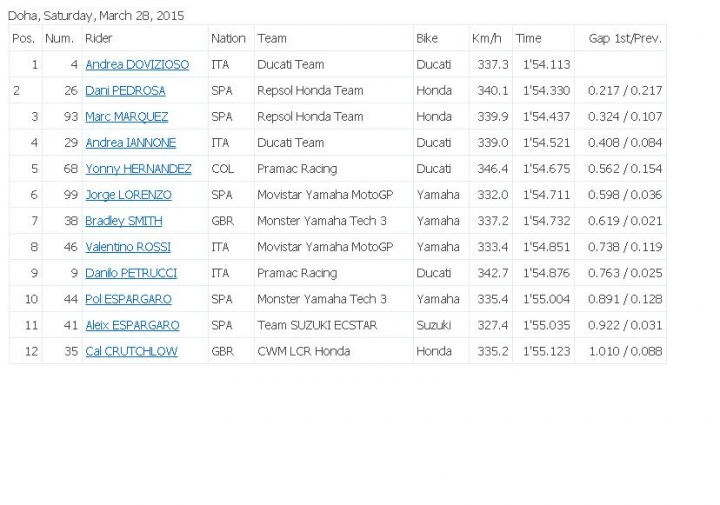Open Bradley SMITH rider link
The height and width of the screenshot is (505, 720).
point(123,221)
